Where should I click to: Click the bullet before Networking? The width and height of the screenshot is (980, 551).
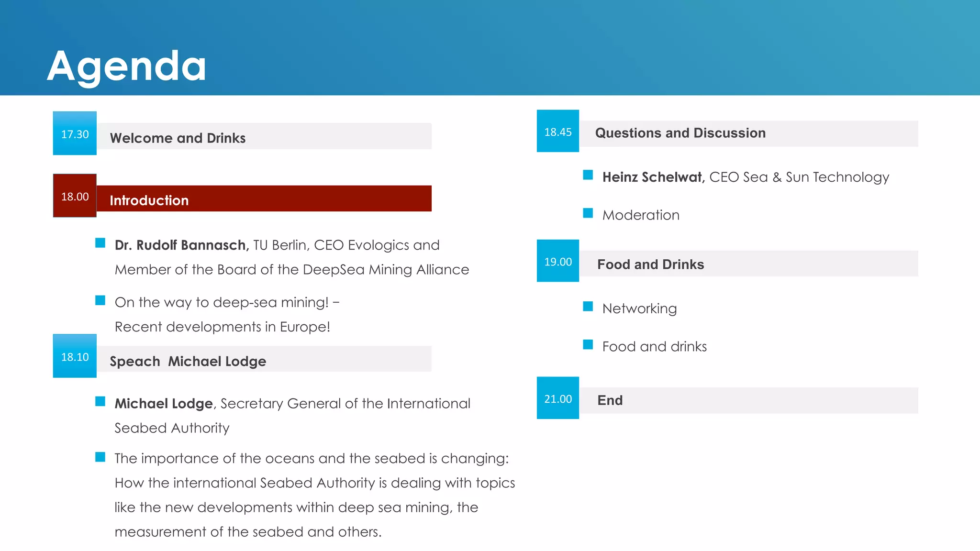(588, 307)
